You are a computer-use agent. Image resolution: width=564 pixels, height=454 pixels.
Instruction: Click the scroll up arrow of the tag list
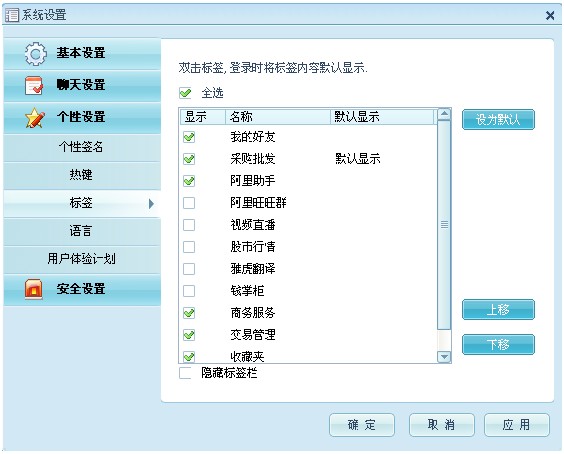[x=444, y=114]
